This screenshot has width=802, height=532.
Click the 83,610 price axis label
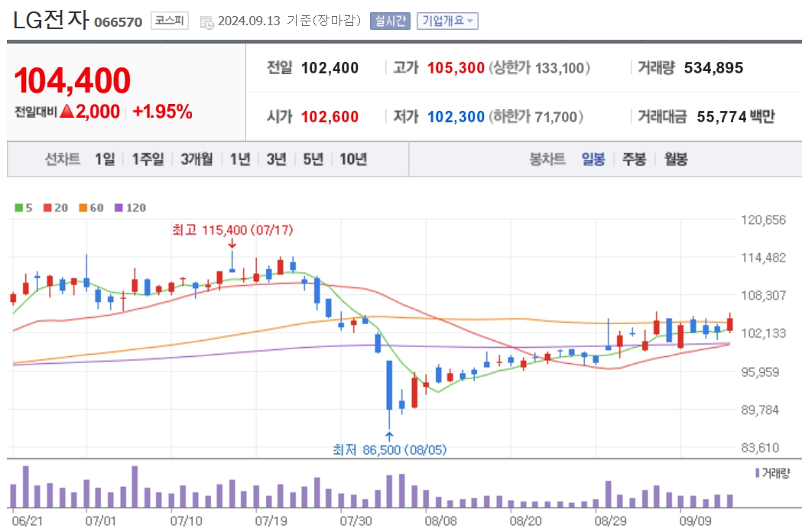tap(760, 448)
